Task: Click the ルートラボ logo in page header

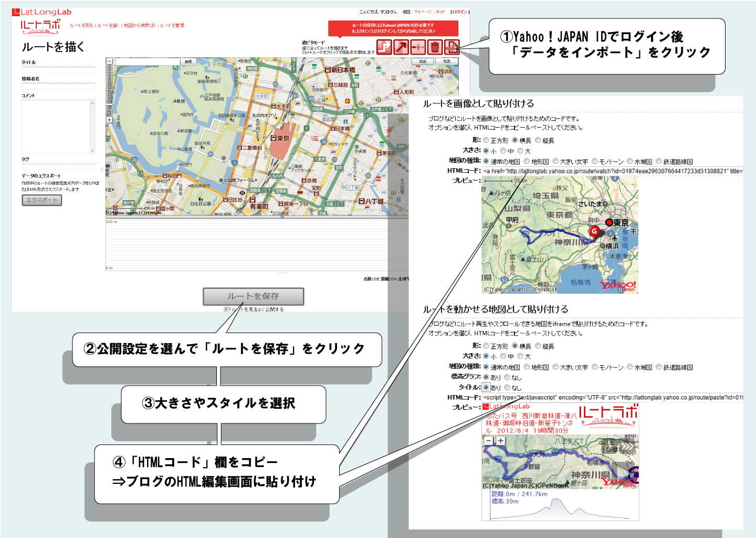Action: [40, 27]
